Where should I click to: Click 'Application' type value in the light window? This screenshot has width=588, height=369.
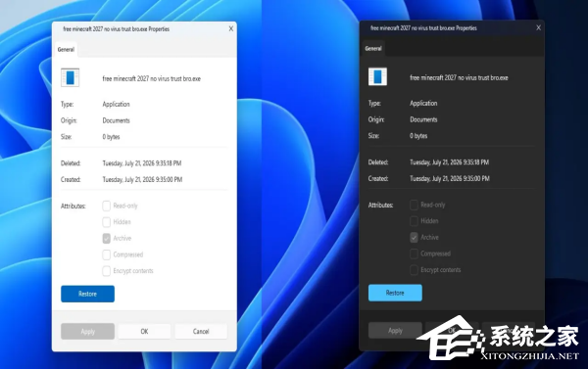[x=117, y=104]
